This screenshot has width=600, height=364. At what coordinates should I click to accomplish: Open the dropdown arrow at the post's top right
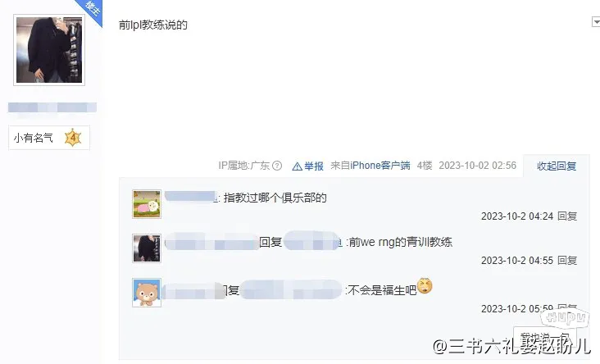click(596, 22)
